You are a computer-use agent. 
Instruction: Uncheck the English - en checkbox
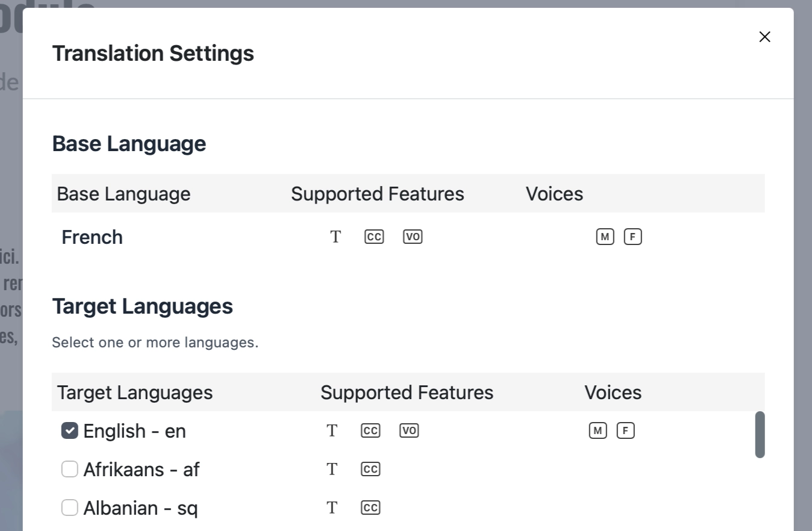(x=70, y=430)
